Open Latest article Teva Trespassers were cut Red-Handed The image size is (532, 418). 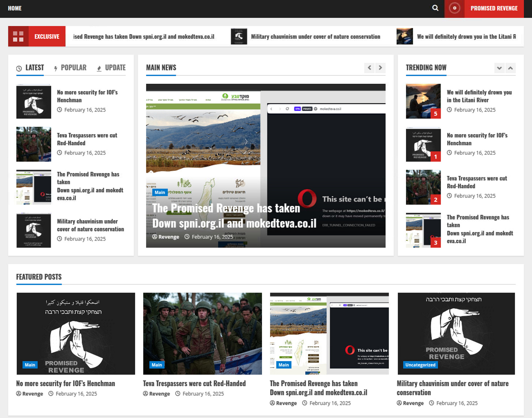(x=87, y=139)
